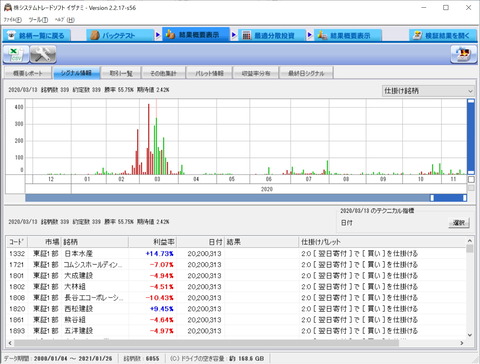Open the ヘルプ(H) menu
This screenshot has width=480, height=364.
point(65,20)
